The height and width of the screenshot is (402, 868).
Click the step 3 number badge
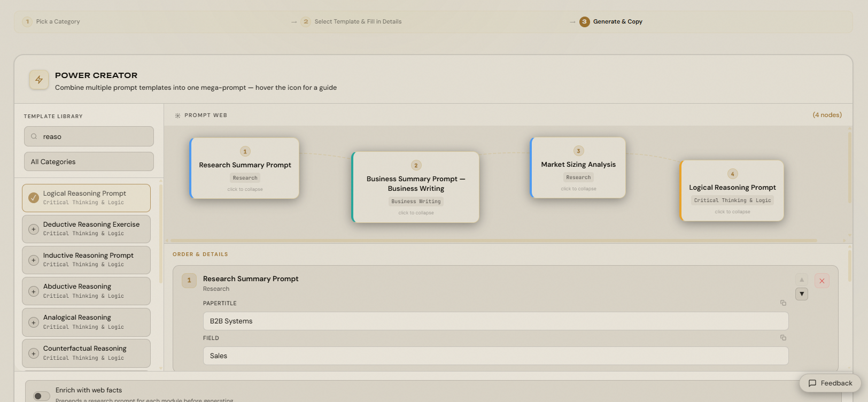click(x=585, y=21)
